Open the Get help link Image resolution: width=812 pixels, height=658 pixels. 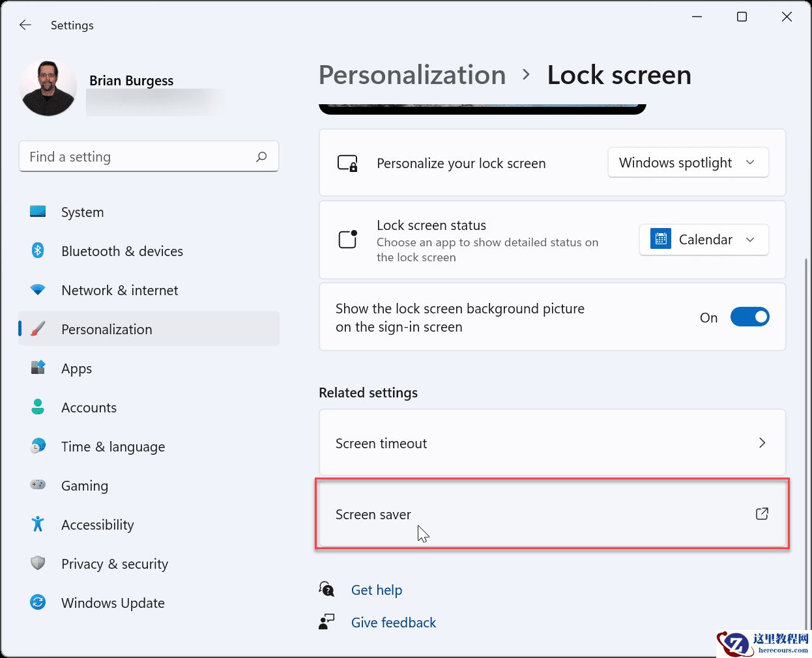tap(377, 590)
